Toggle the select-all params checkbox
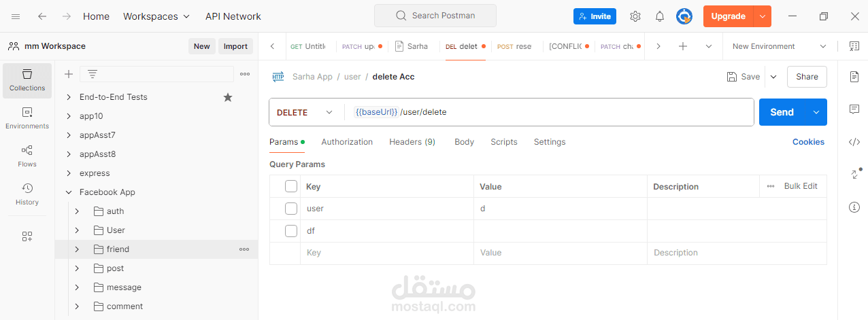 (291, 186)
